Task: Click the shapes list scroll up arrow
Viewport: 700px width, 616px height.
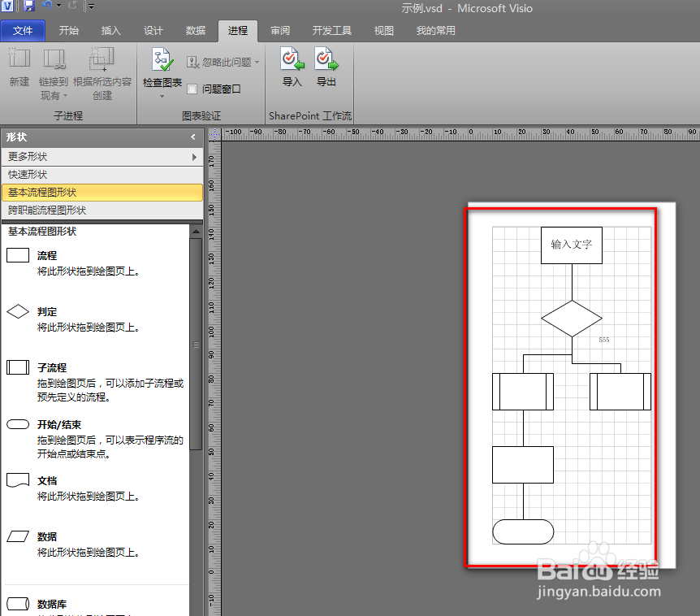Action: [x=196, y=232]
